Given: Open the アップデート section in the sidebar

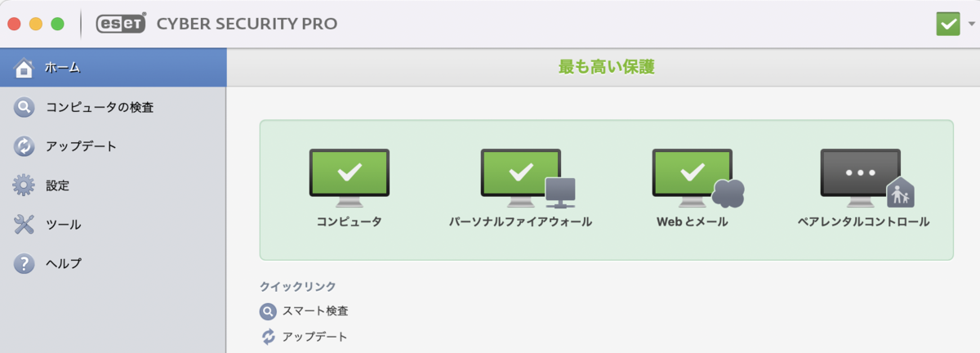Looking at the screenshot, I should tap(113, 146).
